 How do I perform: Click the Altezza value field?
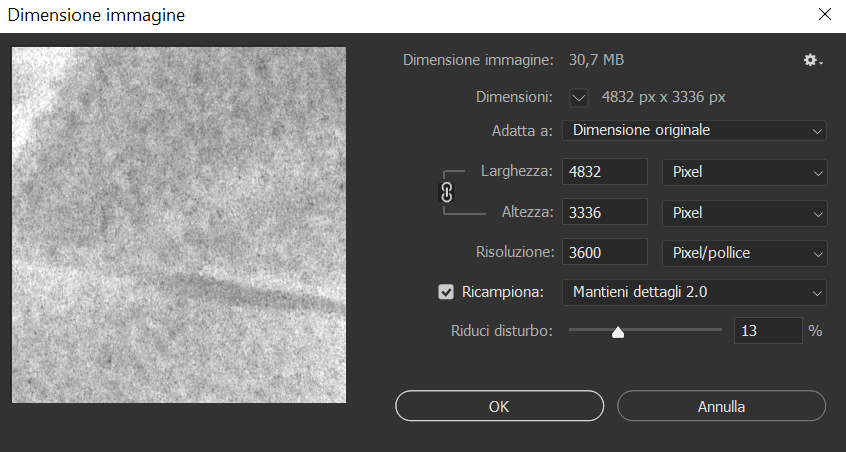tap(604, 213)
